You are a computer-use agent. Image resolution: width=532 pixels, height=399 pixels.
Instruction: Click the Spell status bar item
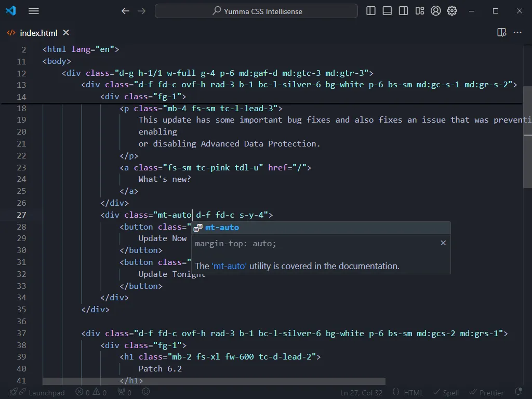coord(446,393)
